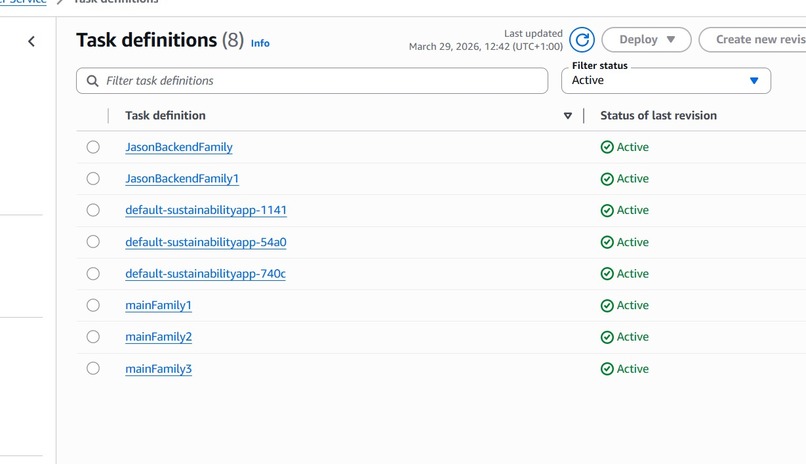
Task: Sort by Task definition using the column arrow
Action: [567, 116]
